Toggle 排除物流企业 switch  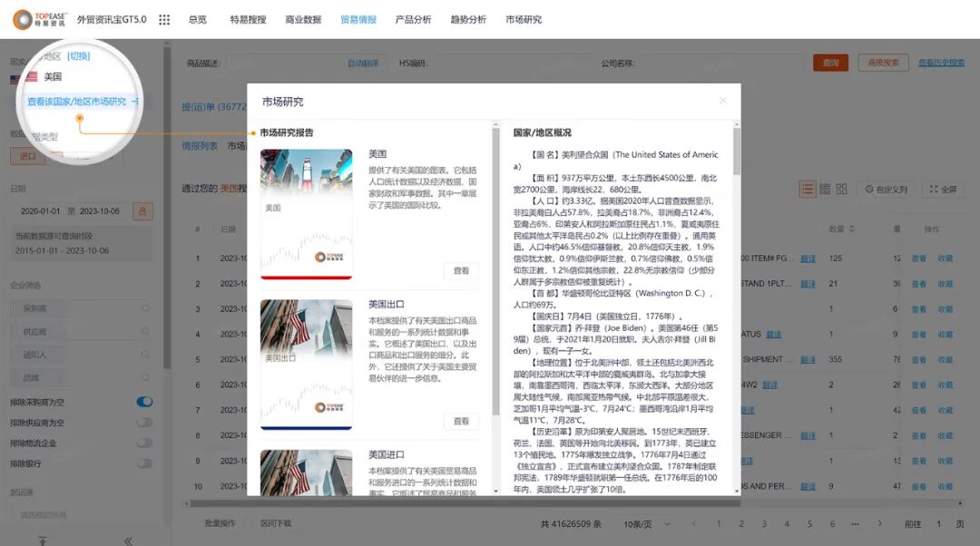coord(144,443)
